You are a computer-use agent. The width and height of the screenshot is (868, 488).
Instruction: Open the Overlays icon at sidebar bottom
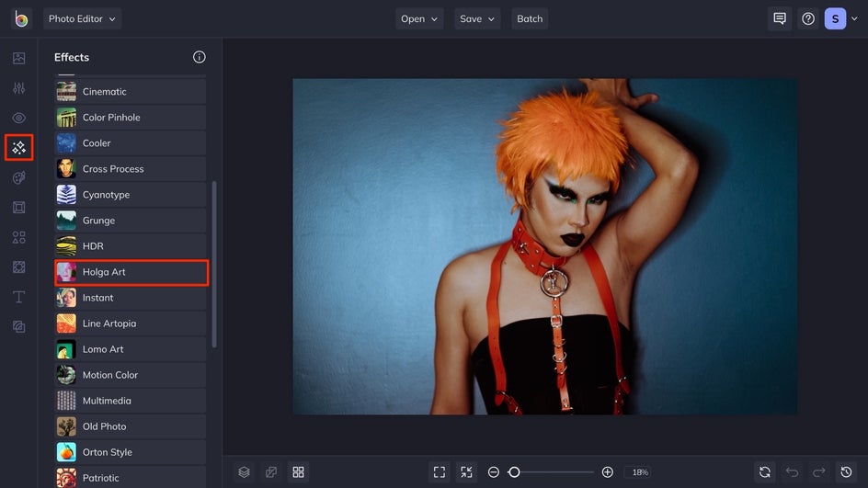18,327
